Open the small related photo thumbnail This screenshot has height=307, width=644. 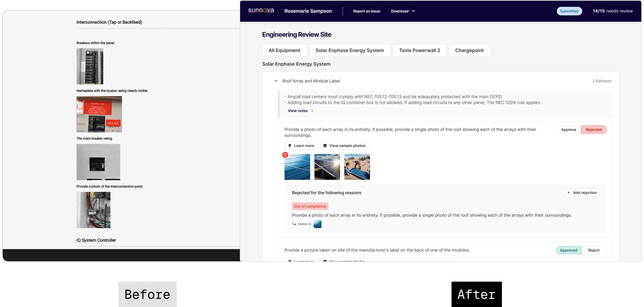point(317,224)
